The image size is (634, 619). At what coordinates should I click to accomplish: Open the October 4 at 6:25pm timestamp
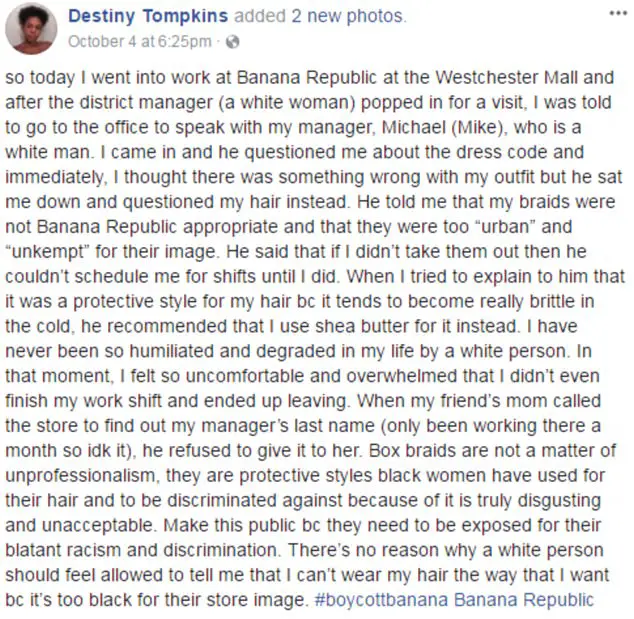click(x=140, y=41)
